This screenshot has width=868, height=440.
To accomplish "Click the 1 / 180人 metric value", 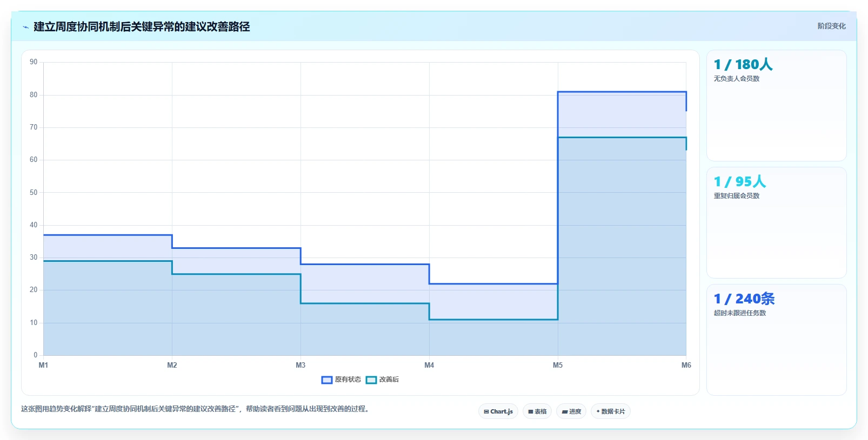I will (743, 64).
